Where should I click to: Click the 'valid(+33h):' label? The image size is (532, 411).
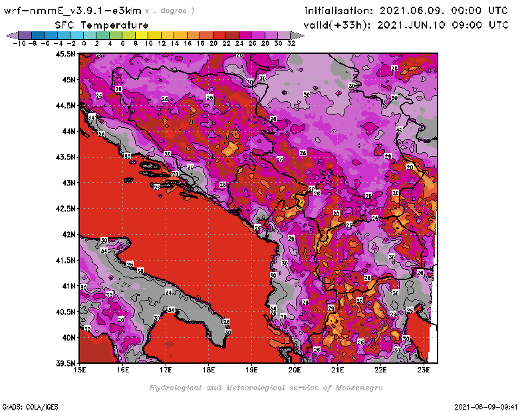(337, 25)
